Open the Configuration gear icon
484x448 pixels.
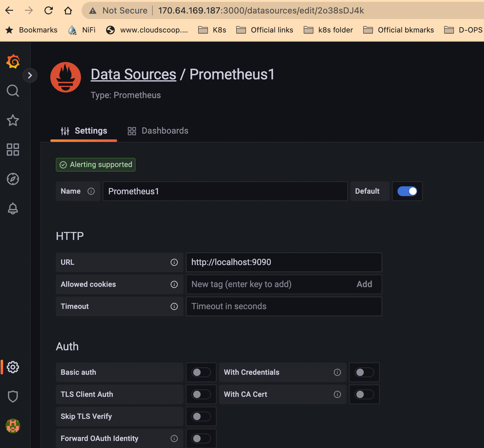[13, 367]
